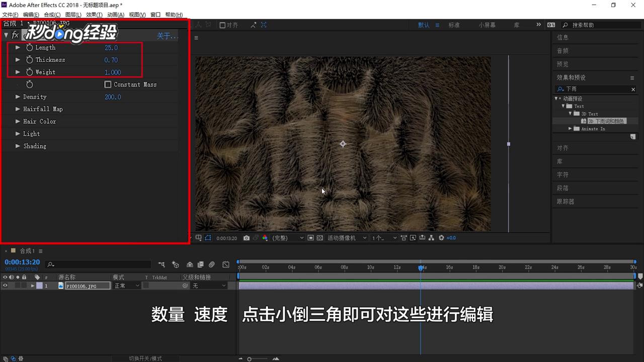The height and width of the screenshot is (362, 644).
Task: Select 3D 下雨词和颜色 preset
Action: 606,121
